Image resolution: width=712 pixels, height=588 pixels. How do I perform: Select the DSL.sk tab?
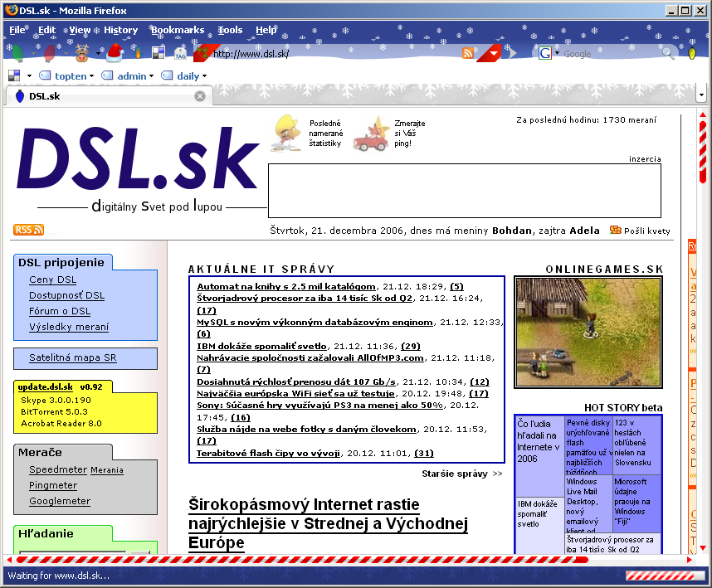coord(108,96)
